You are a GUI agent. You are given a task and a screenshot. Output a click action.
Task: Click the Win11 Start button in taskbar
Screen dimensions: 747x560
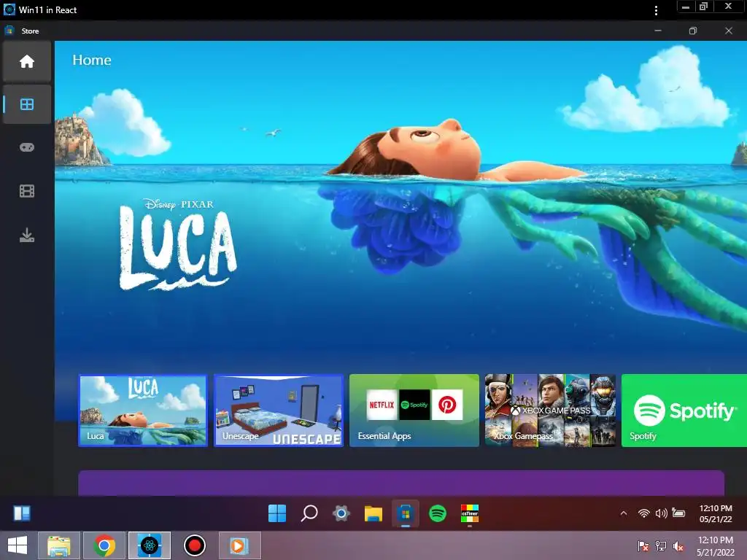click(x=277, y=513)
